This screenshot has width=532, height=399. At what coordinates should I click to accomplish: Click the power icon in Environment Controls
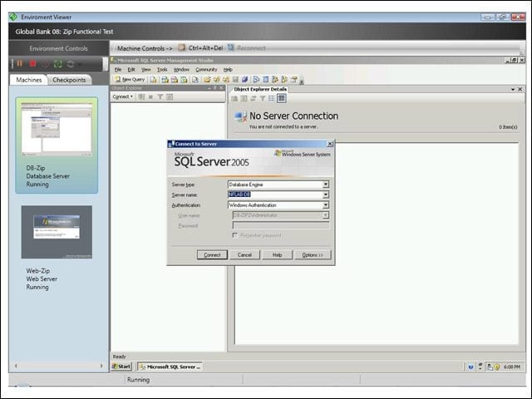[x=45, y=64]
